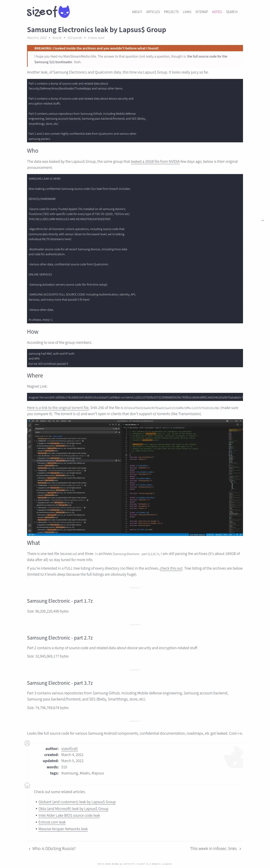The width and height of the screenshot is (270, 868).
Task: Click the 'Samsung Electronic - part 1.7z' heading
Action: pos(60,601)
